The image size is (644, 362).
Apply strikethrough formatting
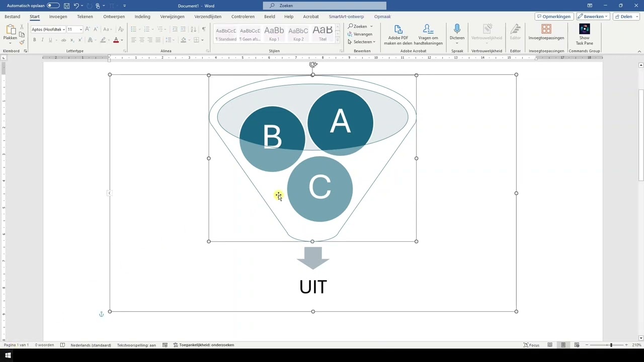point(63,40)
